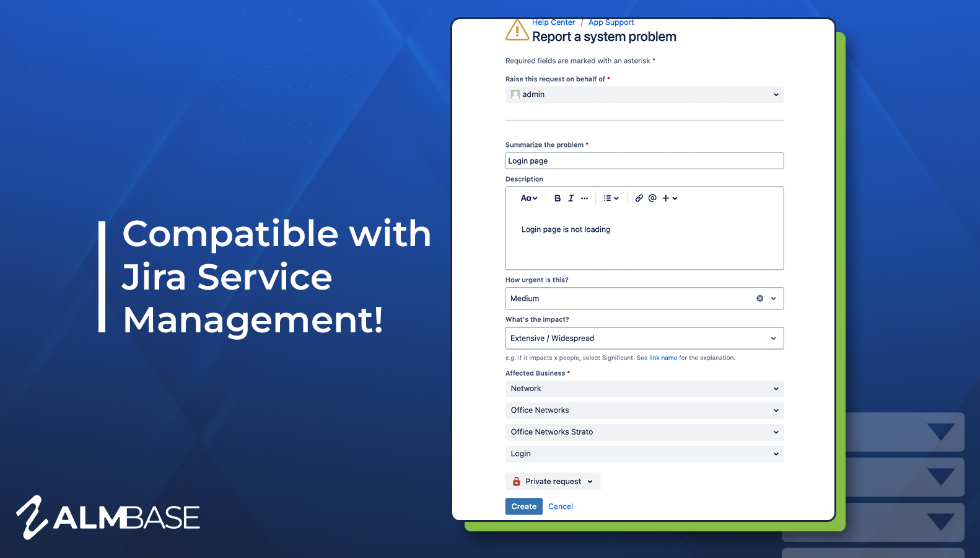Image resolution: width=980 pixels, height=558 pixels.
Task: Click the 'Login page is not loading' text
Action: 566,229
